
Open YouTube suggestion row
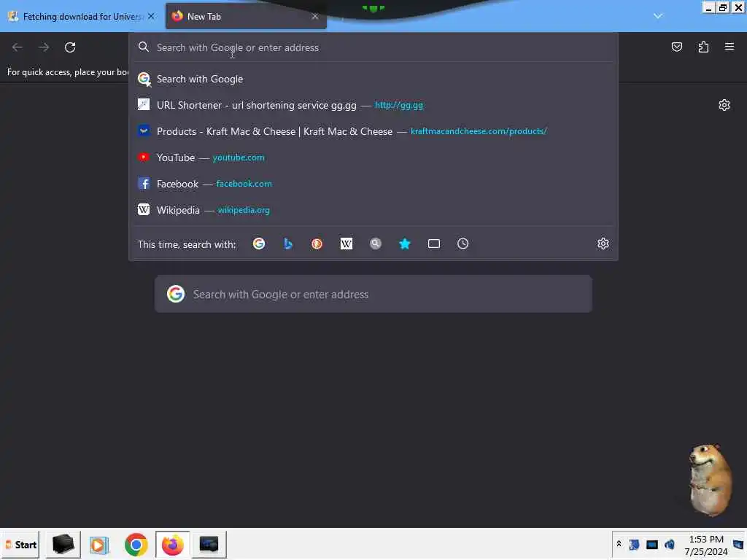tap(373, 157)
